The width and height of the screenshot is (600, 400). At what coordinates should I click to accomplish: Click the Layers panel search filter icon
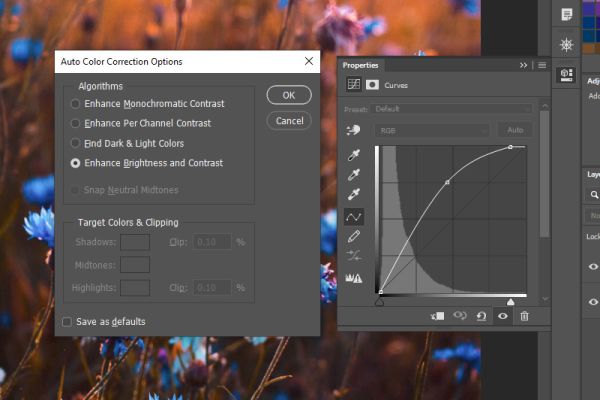[594, 195]
